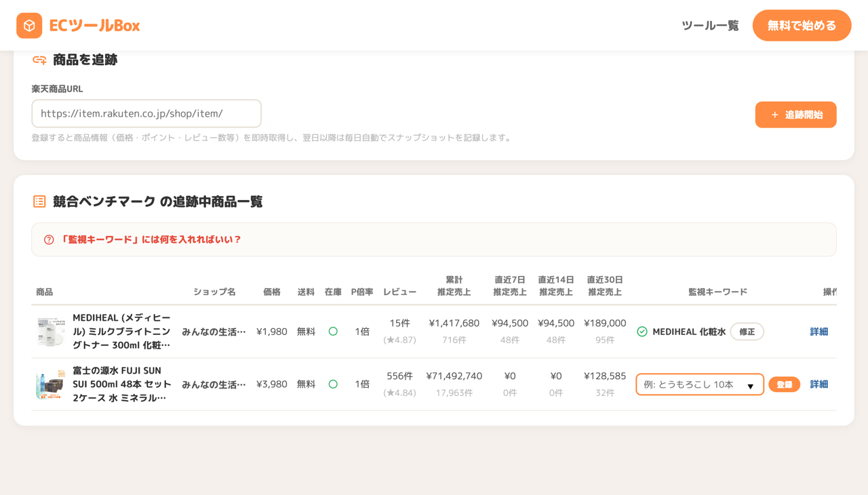868x495 pixels.
Task: Click the 15件 review count
Action: coord(399,323)
